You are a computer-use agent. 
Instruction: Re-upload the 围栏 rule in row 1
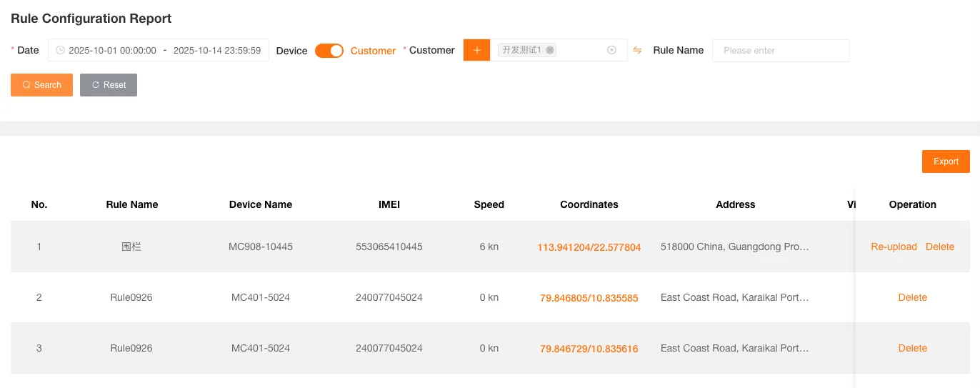[x=894, y=247]
